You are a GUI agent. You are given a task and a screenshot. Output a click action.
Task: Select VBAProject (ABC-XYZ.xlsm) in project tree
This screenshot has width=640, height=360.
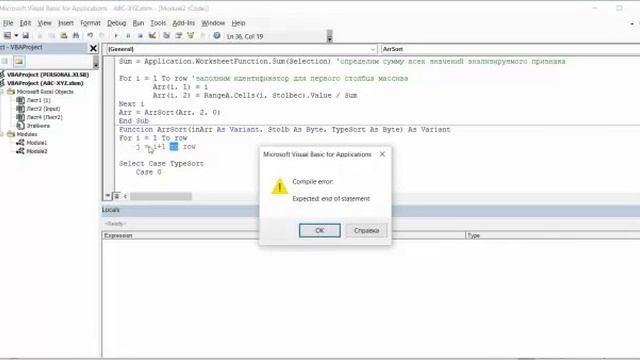point(45,83)
